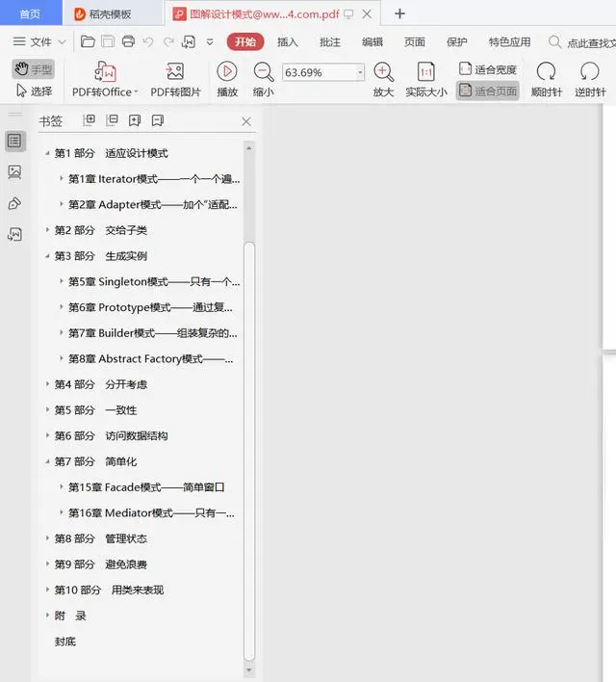The width and height of the screenshot is (616, 682).
Task: Click the delete bookmark icon
Action: click(158, 120)
